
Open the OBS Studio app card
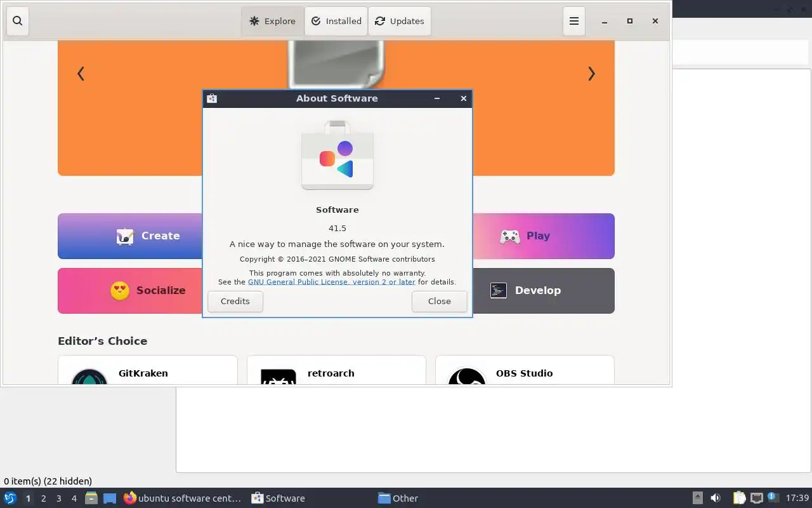coord(525,370)
